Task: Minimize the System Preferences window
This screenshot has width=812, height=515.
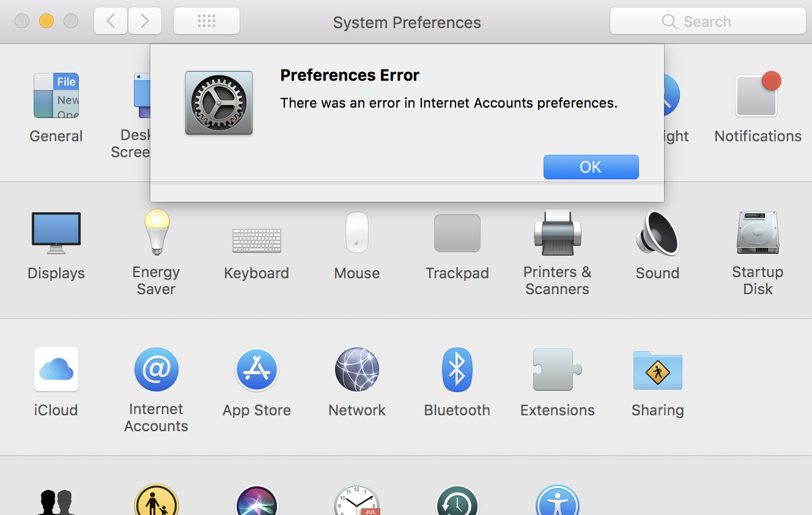Action: [46, 21]
